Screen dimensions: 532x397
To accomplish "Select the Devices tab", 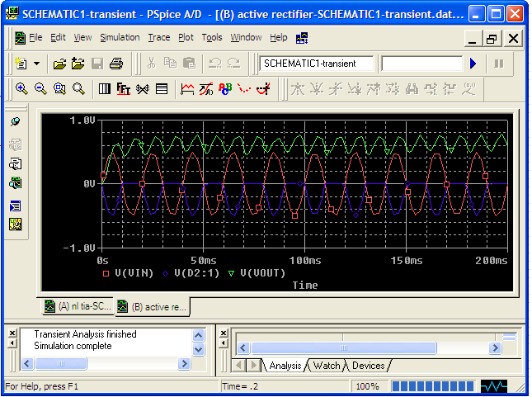I will 368,366.
